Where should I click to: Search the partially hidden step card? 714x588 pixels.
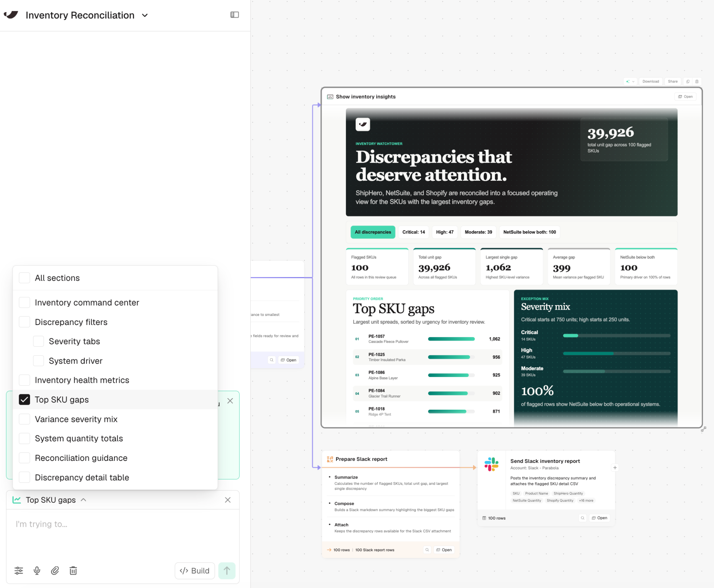point(272,360)
